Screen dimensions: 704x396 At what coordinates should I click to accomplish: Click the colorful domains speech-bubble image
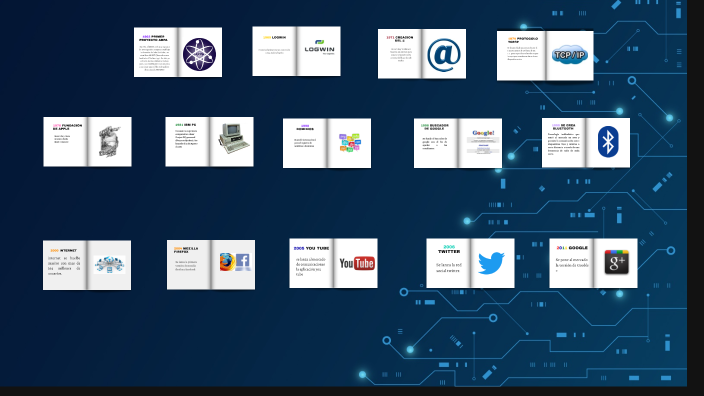pos(350,142)
